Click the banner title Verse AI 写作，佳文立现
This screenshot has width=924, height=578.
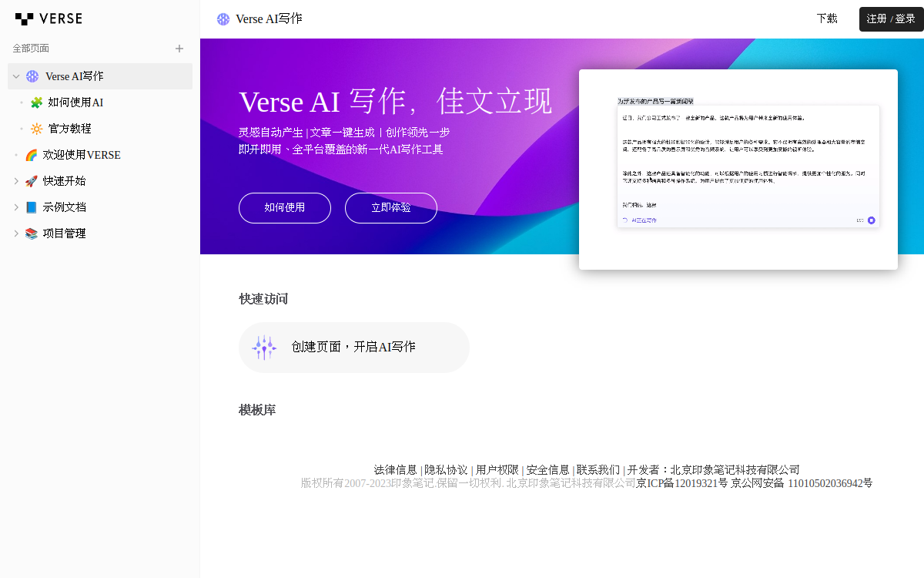pyautogui.click(x=396, y=102)
